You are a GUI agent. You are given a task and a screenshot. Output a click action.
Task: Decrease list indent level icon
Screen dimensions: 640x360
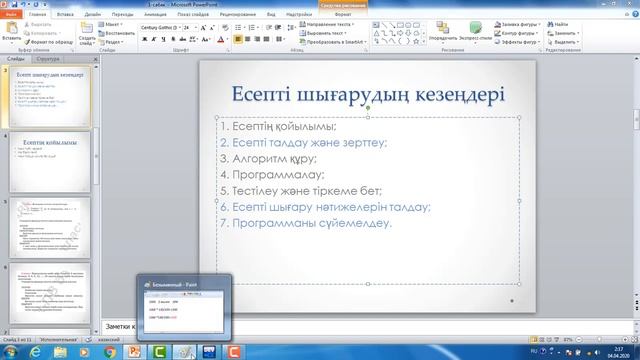pos(269,28)
